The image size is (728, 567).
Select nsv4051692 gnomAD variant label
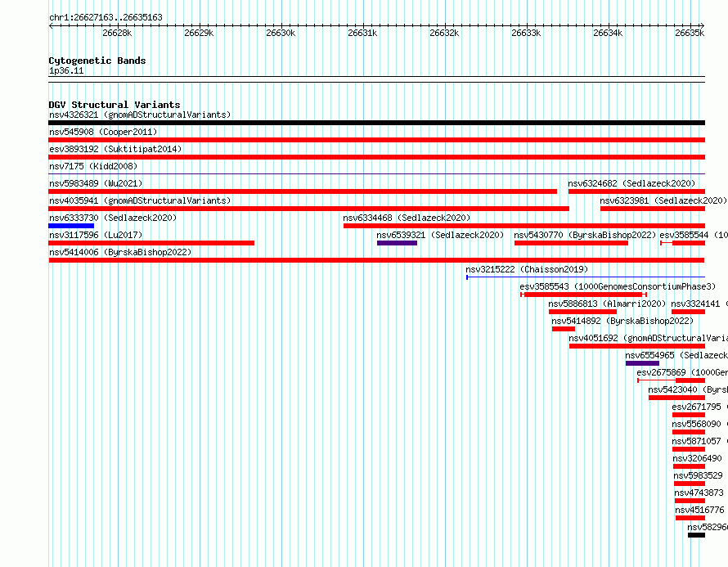pos(648,338)
